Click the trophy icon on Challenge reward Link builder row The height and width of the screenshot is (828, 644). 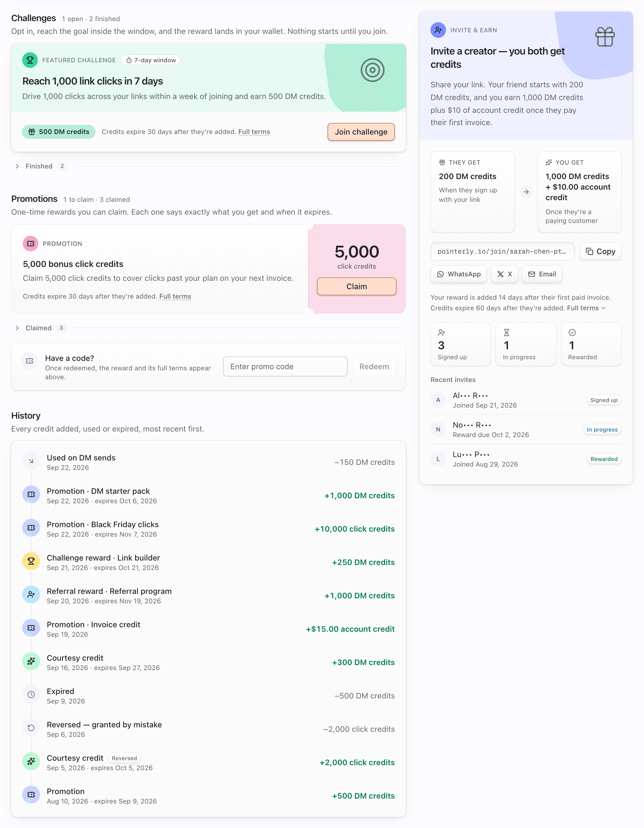31,561
